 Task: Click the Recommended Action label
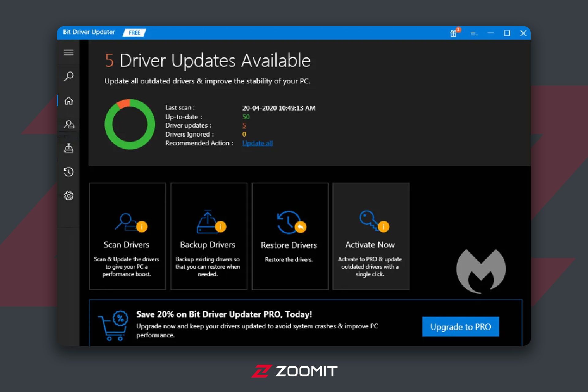pyautogui.click(x=199, y=143)
